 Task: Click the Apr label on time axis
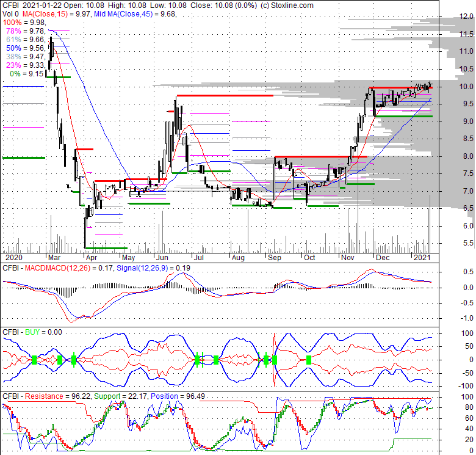click(x=92, y=258)
